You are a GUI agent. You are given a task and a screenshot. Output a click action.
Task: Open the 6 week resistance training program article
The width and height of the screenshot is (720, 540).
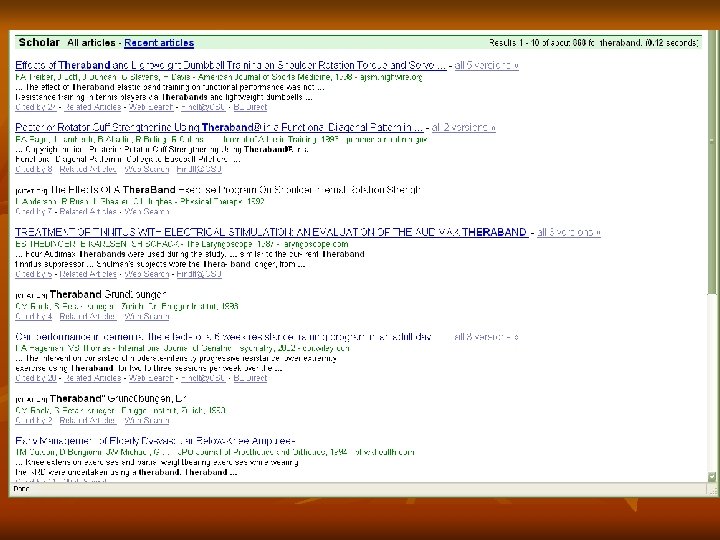[x=224, y=337]
